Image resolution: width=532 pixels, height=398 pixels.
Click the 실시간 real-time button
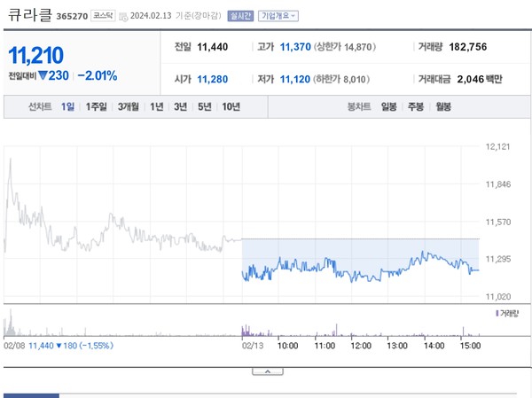(240, 16)
